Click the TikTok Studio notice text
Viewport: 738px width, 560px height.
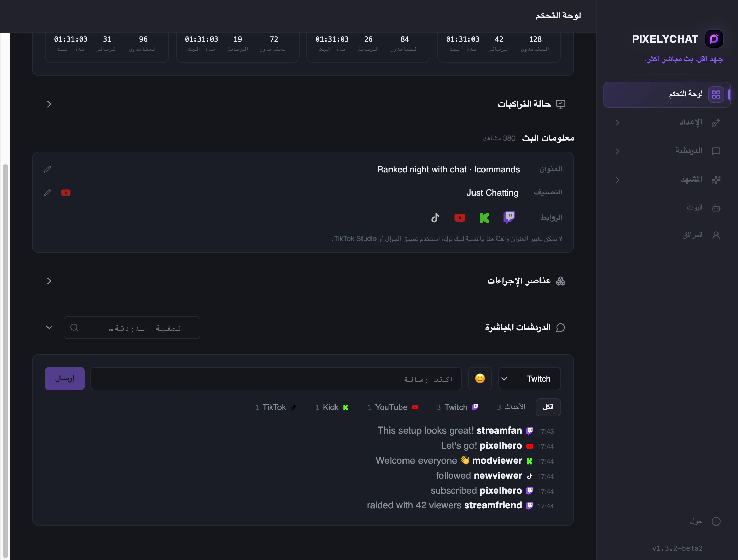(447, 239)
